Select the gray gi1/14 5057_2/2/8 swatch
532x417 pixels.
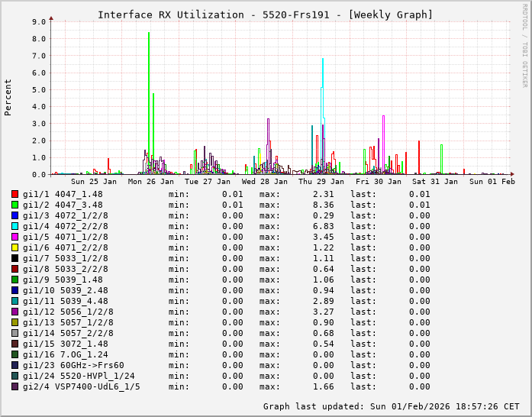click(15, 333)
